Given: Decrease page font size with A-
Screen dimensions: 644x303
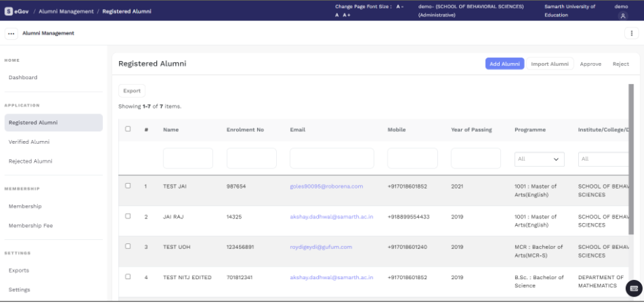Looking at the screenshot, I should point(400,6).
